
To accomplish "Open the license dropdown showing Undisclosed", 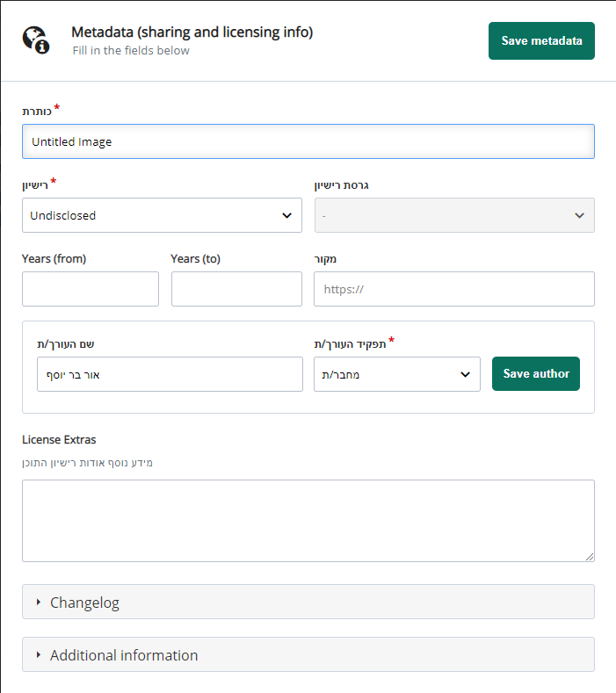I will pyautogui.click(x=162, y=215).
